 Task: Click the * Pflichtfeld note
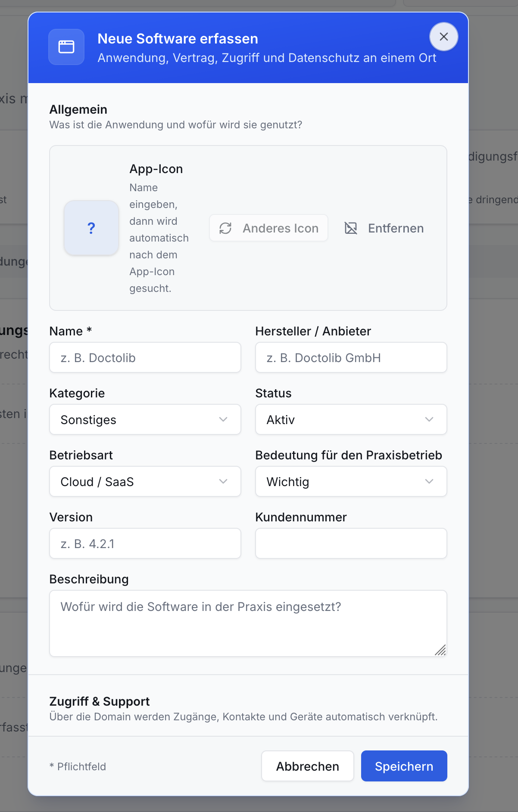tap(78, 766)
